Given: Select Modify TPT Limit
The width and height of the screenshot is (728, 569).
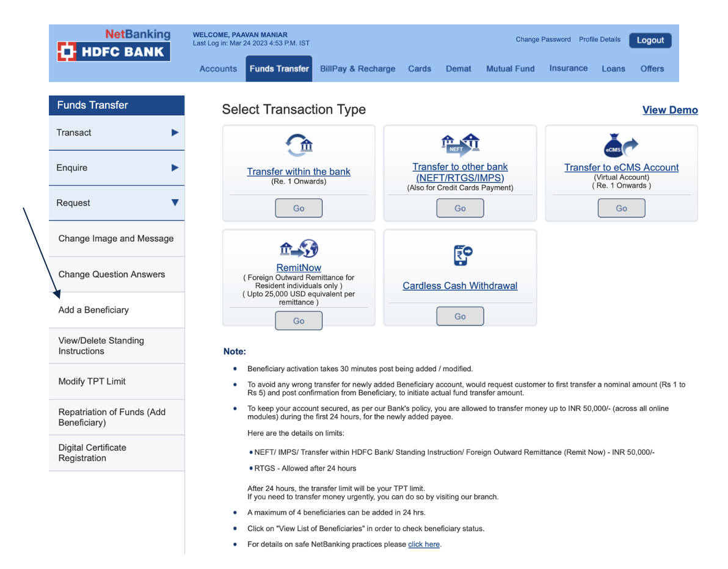Looking at the screenshot, I should [x=117, y=382].
